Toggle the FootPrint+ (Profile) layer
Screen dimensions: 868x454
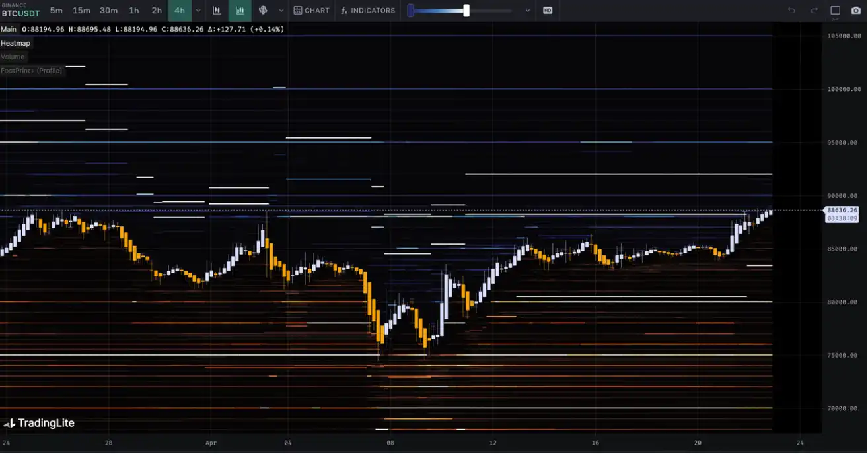pos(31,71)
